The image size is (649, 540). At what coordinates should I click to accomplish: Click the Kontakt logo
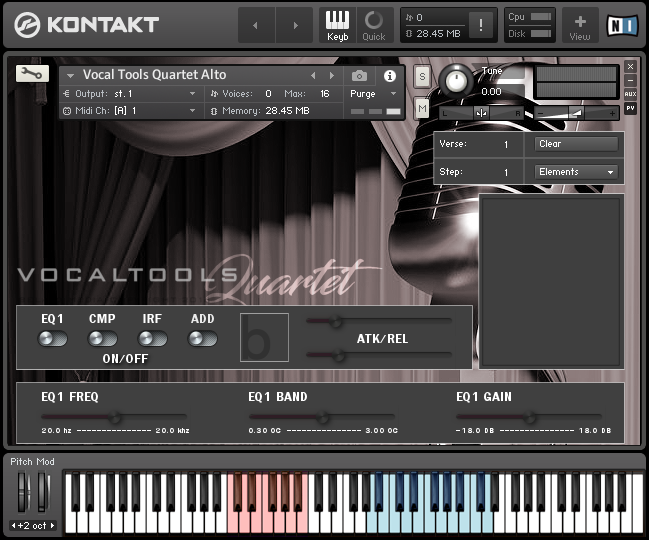(86, 24)
